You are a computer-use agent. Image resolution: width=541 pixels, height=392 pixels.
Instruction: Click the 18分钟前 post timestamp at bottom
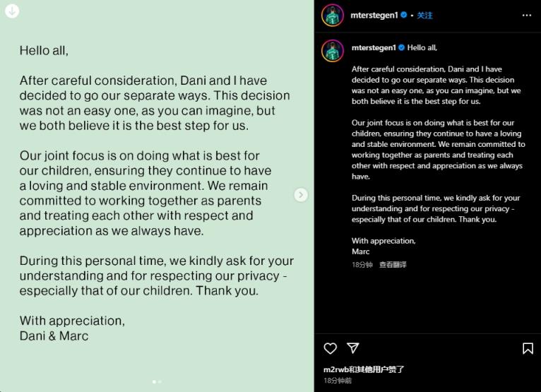pos(338,381)
